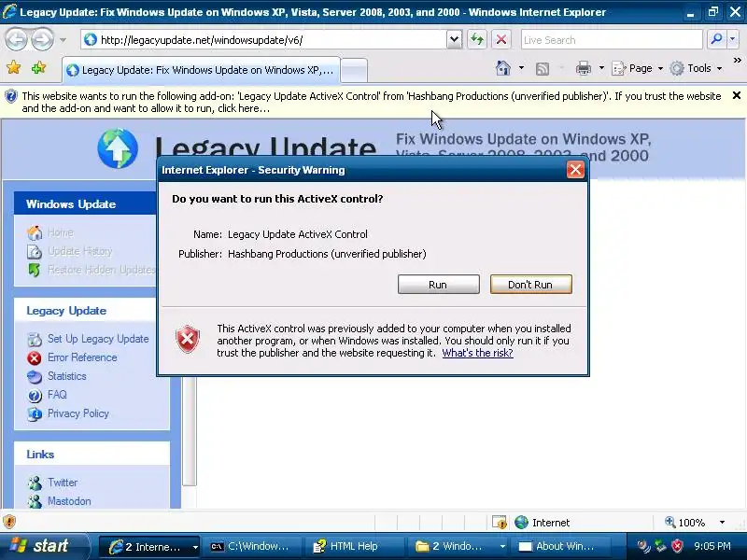747x560 pixels.
Task: Open the Privacy Policy link
Action: point(78,413)
